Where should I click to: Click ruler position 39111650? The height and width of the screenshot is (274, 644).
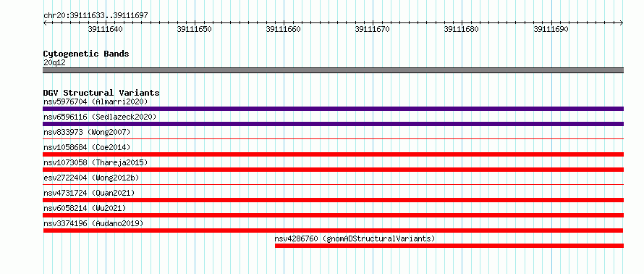click(x=194, y=29)
